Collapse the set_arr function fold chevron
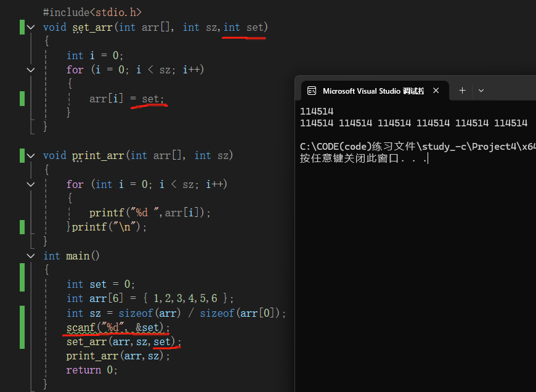 tap(31, 27)
